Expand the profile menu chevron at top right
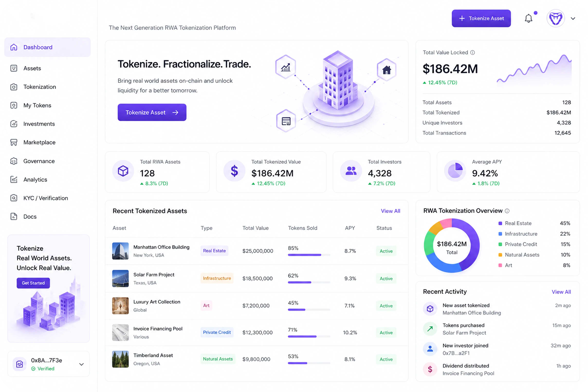Screen dimensions: 588x392 [x=573, y=18]
